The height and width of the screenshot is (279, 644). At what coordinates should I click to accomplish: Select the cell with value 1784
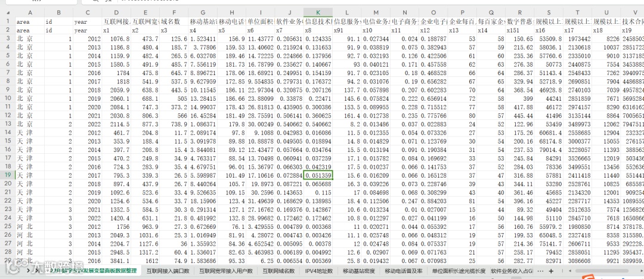[117, 73]
